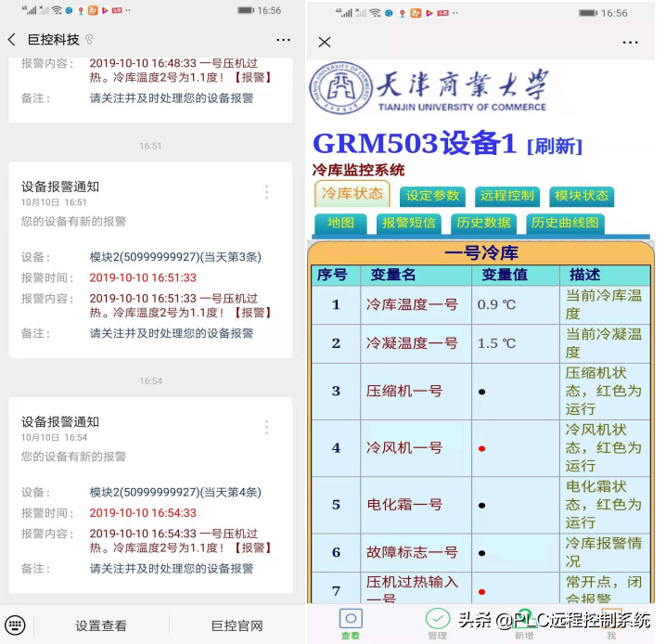Switch to keyboard input icon
This screenshot has width=666, height=644.
15,625
